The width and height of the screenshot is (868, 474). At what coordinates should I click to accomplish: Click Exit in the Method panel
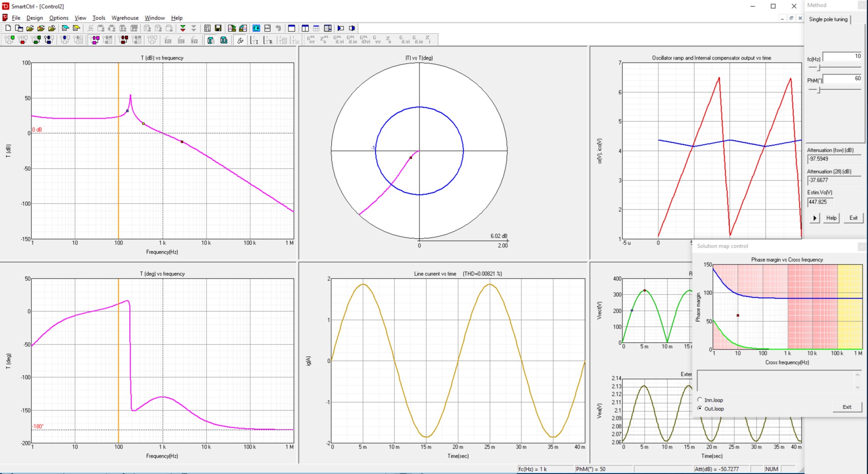853,218
